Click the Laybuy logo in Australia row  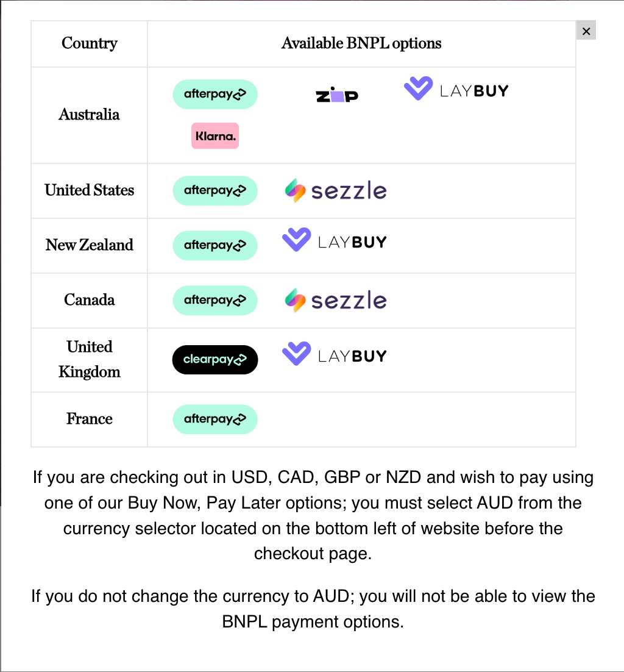(x=456, y=90)
